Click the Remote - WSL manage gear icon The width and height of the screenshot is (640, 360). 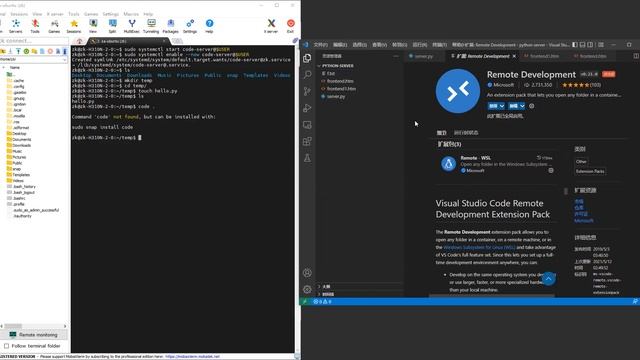pyautogui.click(x=551, y=171)
